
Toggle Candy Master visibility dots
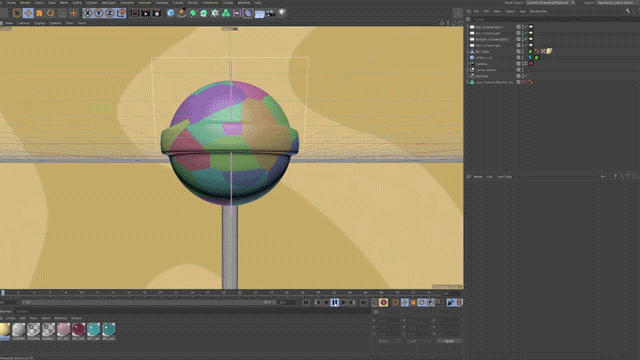[x=523, y=70]
